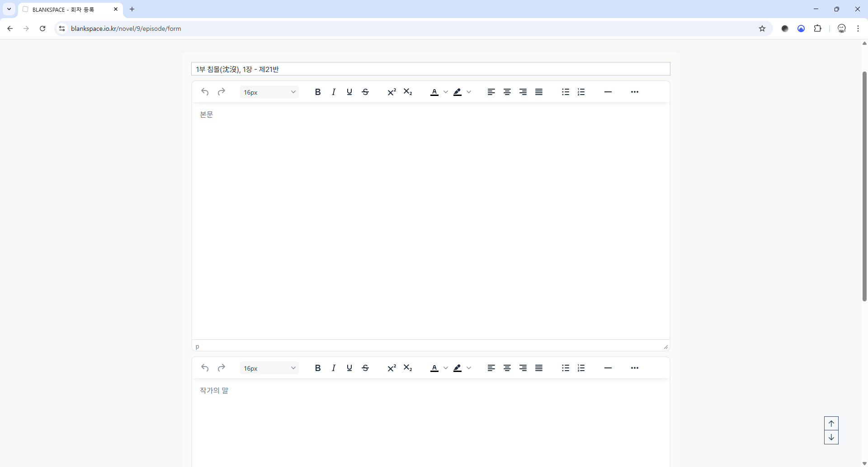868x467 pixels.
Task: Insert numbered list in bottom editor
Action: (581, 368)
